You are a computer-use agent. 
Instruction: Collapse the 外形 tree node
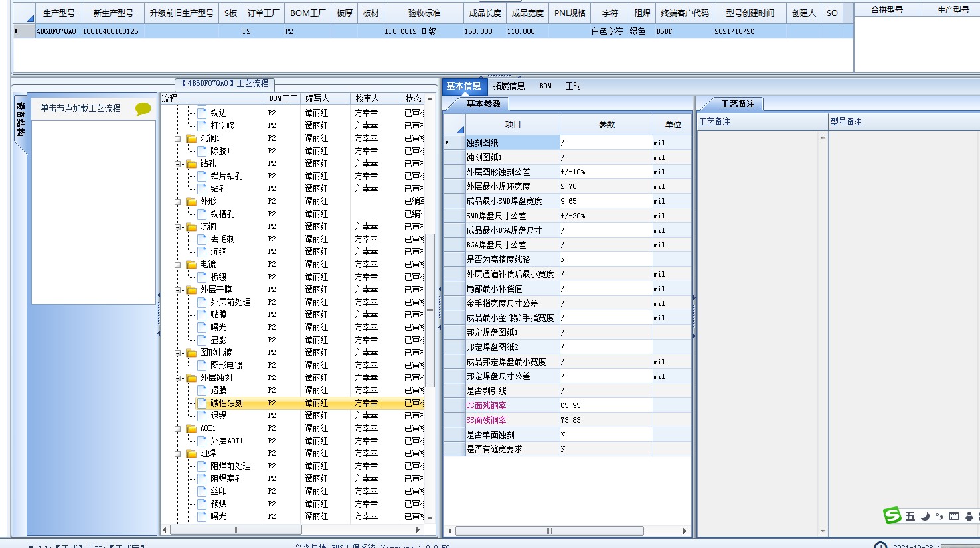point(178,202)
